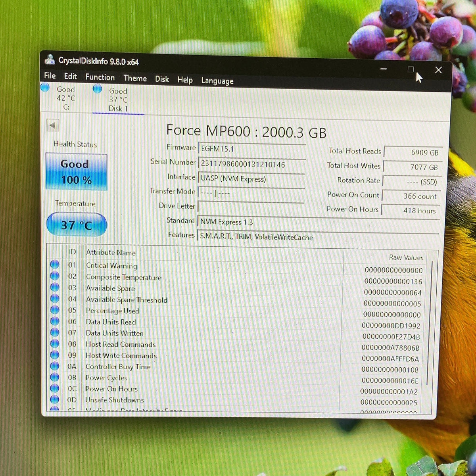Click the status icon for Data Units Read

55,321
